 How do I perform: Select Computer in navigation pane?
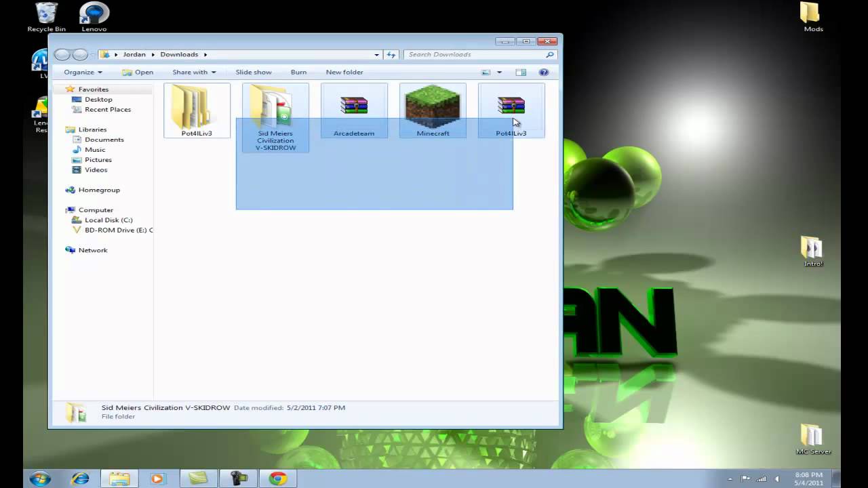click(96, 210)
